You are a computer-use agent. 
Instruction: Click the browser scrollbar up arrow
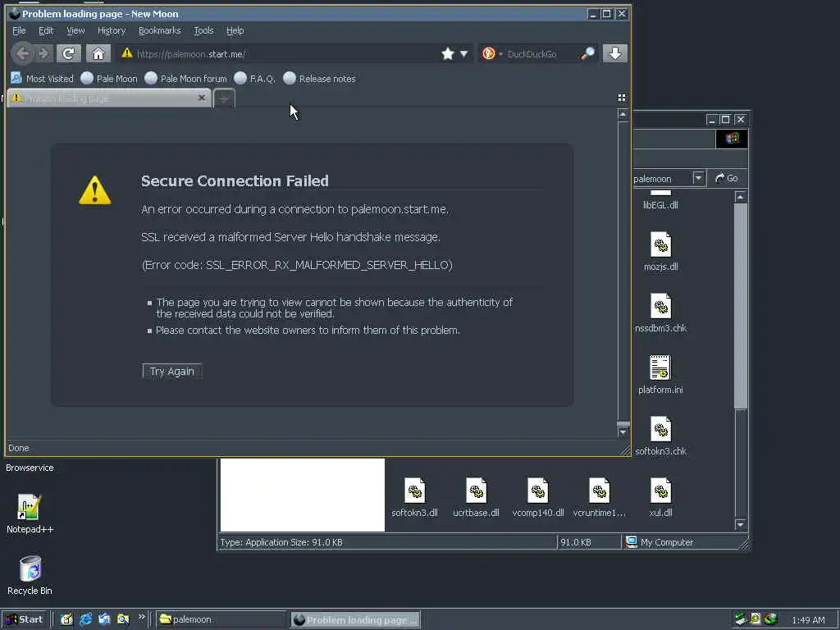pos(623,114)
